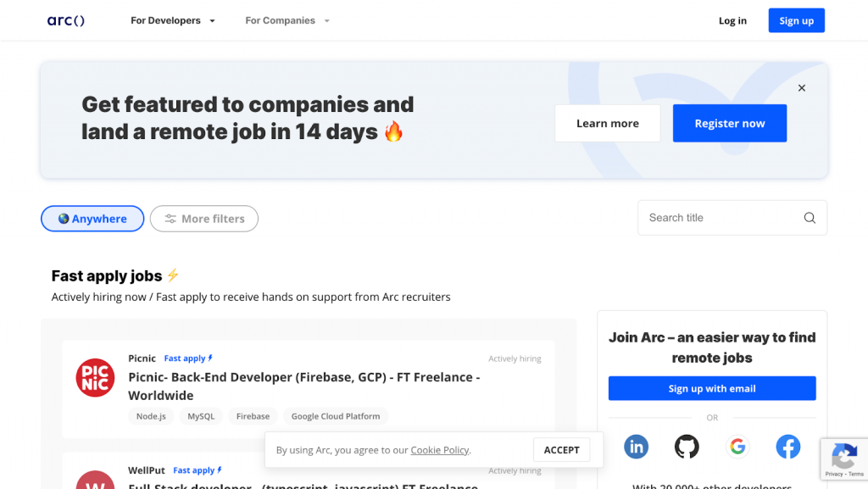Image resolution: width=868 pixels, height=489 pixels.
Task: Click the magnifying glass search icon
Action: [x=809, y=218]
